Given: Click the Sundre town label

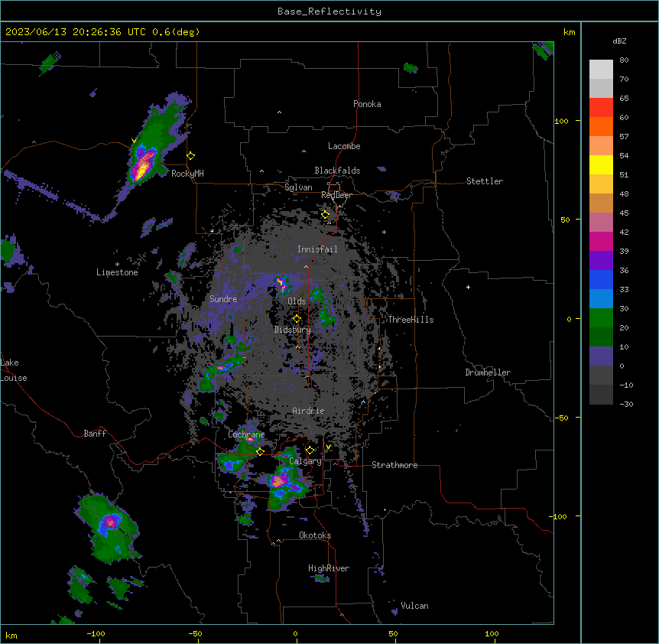Looking at the screenshot, I should pos(223,299).
